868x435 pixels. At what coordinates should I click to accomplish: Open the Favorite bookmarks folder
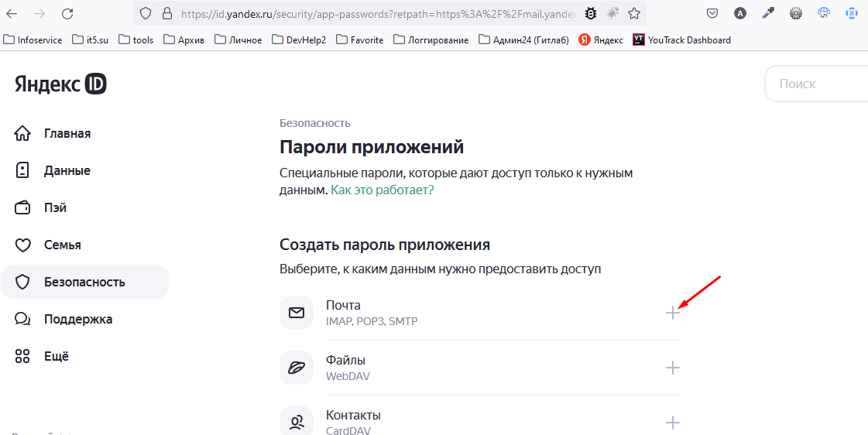click(360, 39)
